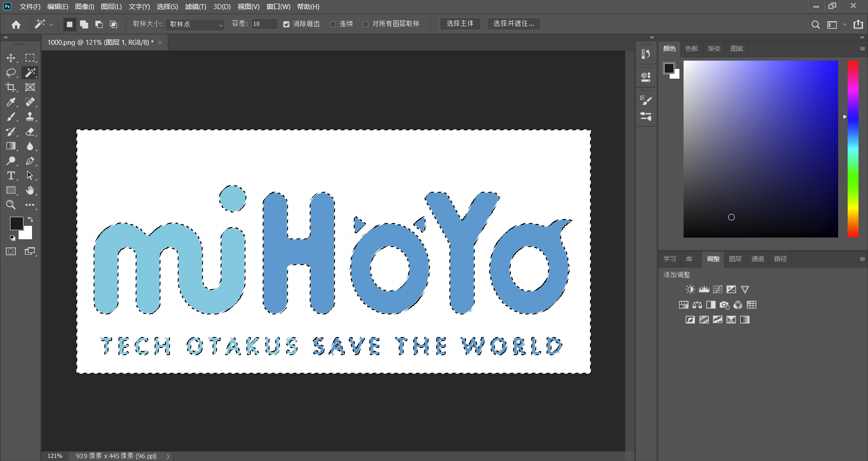Screen dimensions: 868x461
Task: Expand the toolbox with double-arrow toggle
Action: point(6,38)
